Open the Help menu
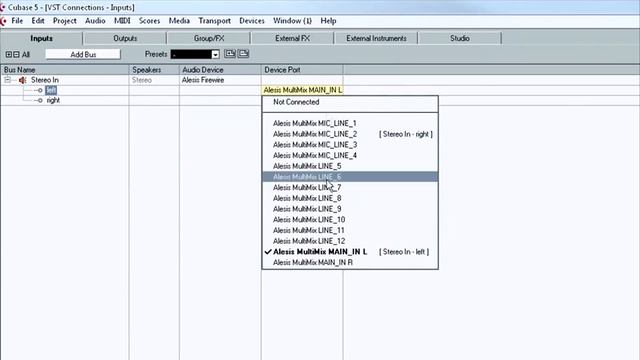This screenshot has height=360, width=640. tap(328, 21)
